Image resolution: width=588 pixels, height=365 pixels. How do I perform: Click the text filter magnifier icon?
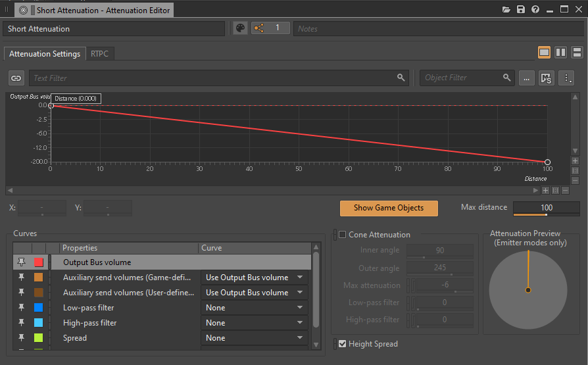pos(401,78)
